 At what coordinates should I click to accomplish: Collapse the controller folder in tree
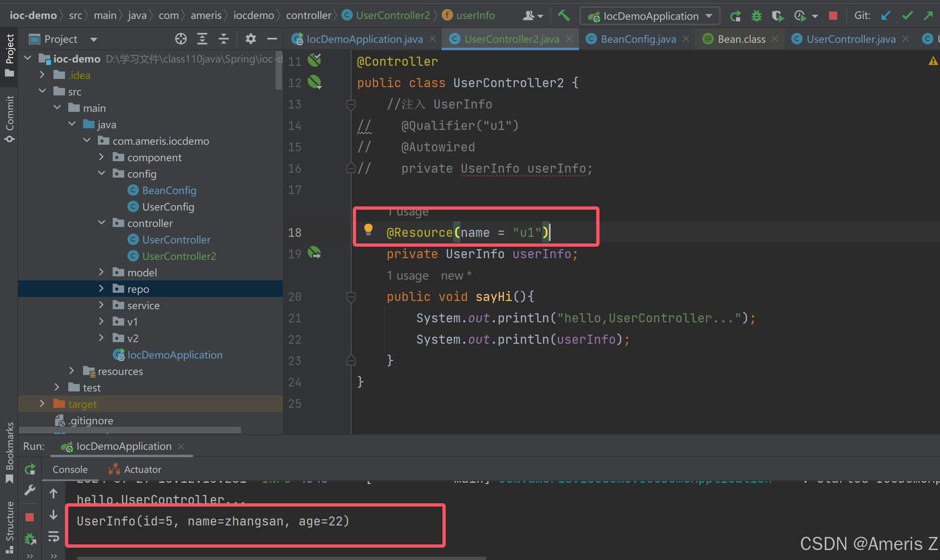click(101, 223)
